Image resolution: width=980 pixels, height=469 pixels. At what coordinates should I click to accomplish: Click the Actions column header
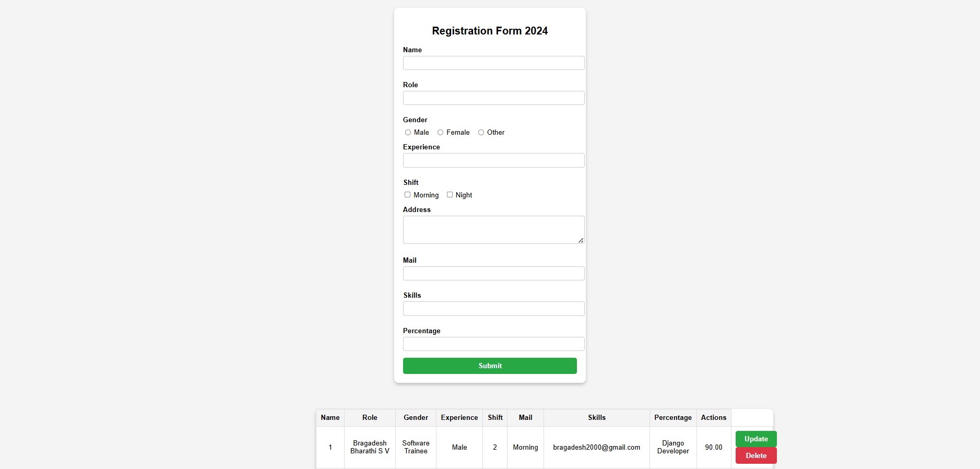713,418
